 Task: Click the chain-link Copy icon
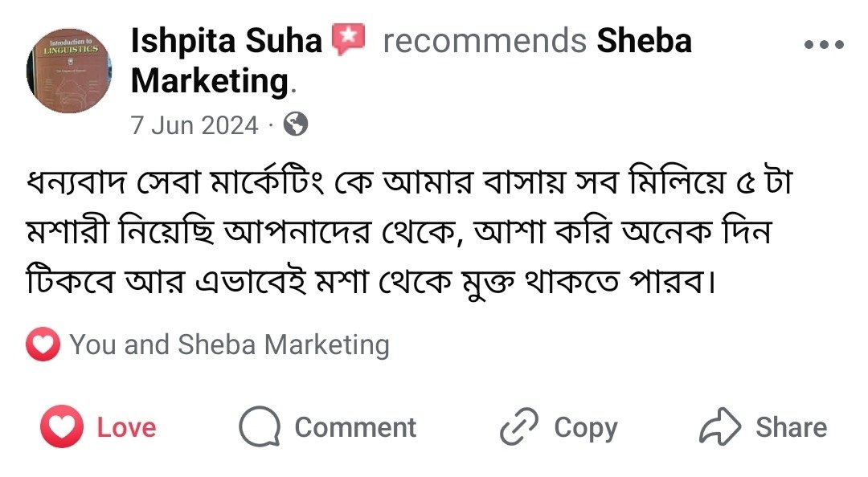pos(519,427)
